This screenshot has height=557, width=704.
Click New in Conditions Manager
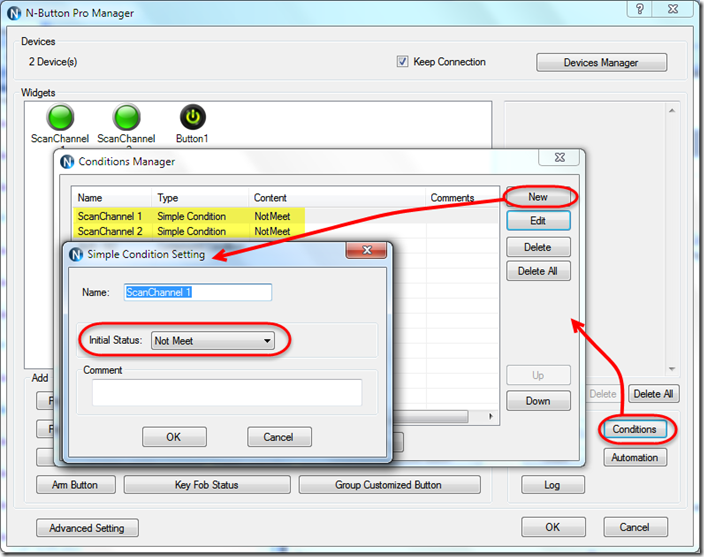[x=538, y=197]
